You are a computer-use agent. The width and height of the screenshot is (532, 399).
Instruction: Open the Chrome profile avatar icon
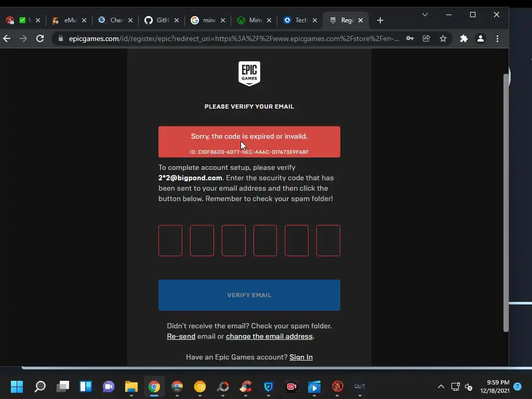(481, 38)
